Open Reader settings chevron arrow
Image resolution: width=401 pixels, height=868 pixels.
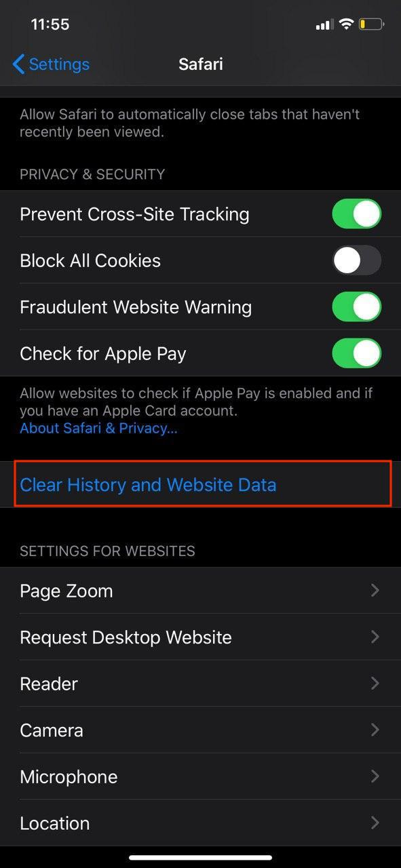click(x=375, y=684)
